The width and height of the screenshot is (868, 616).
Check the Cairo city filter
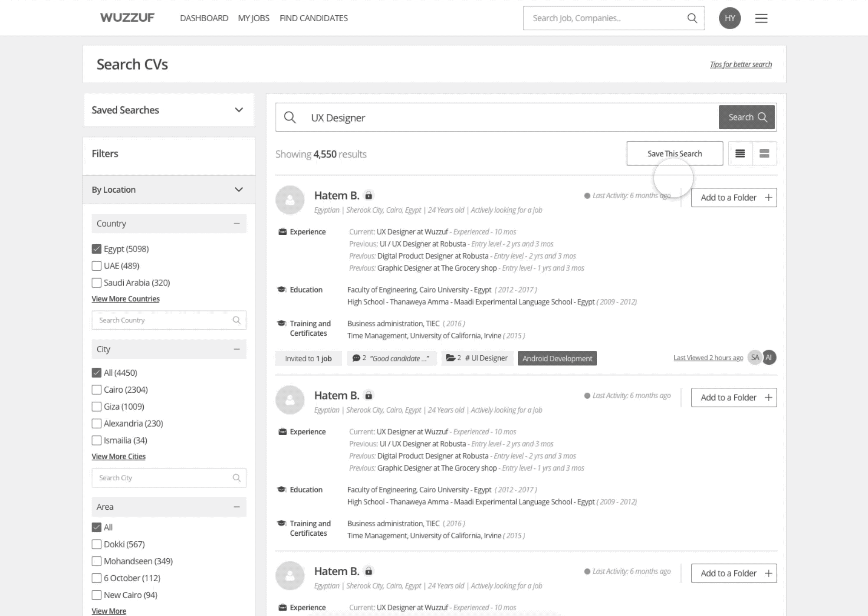96,390
